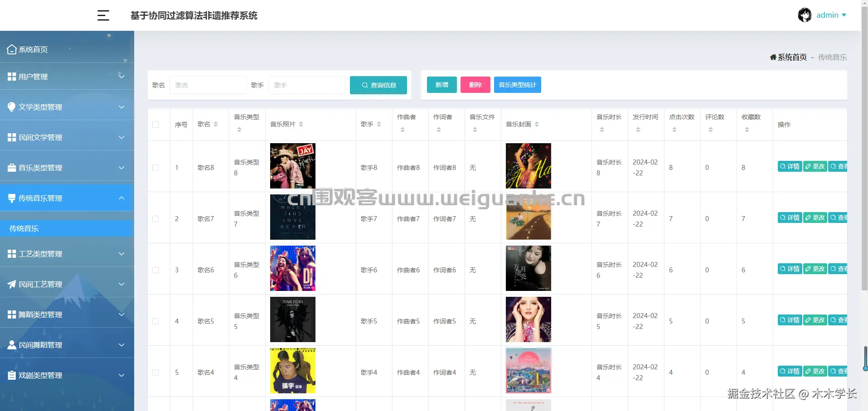The height and width of the screenshot is (411, 868).
Task: Sort by 点击次数 column arrows
Action: coord(674,130)
